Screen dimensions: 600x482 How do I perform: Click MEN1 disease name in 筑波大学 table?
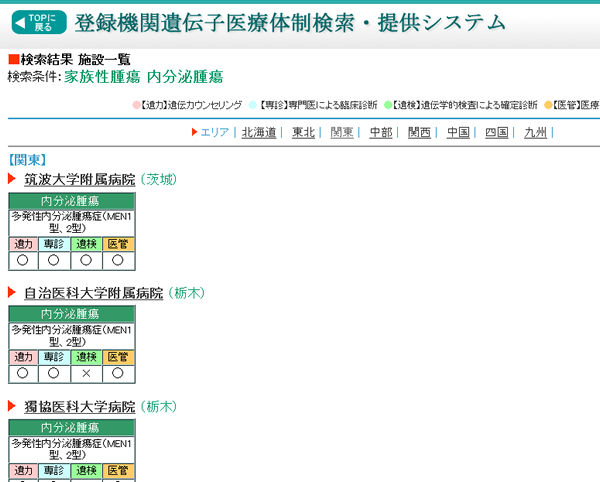click(72, 223)
